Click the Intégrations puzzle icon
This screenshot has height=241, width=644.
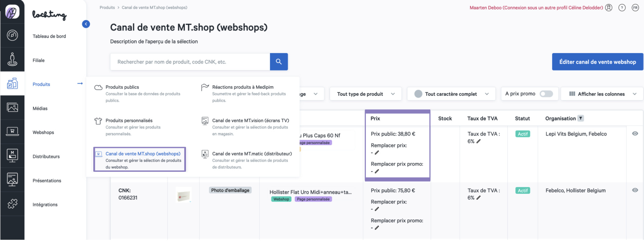12,204
